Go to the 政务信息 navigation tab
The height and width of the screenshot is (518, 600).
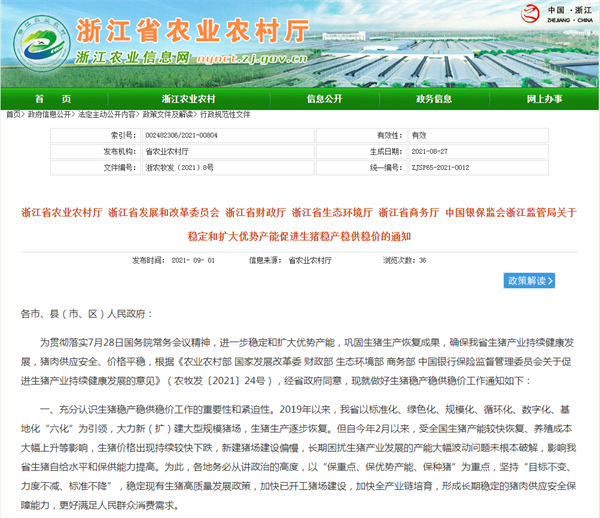point(435,99)
